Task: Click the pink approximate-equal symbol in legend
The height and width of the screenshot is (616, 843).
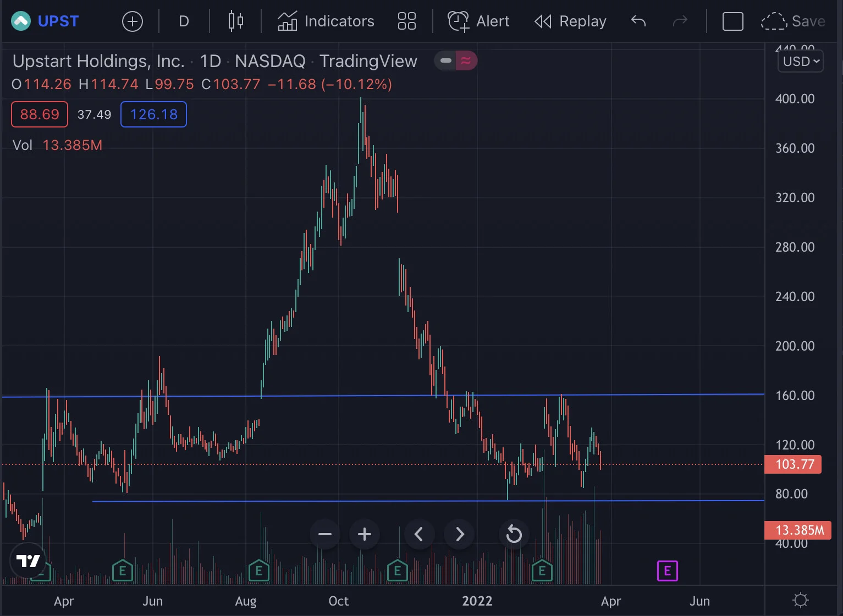Action: click(x=466, y=60)
